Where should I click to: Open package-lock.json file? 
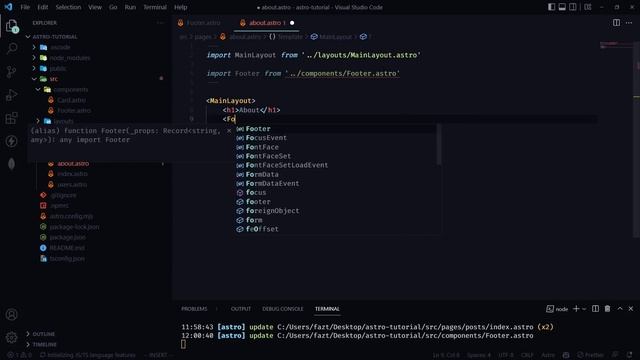pyautogui.click(x=74, y=227)
